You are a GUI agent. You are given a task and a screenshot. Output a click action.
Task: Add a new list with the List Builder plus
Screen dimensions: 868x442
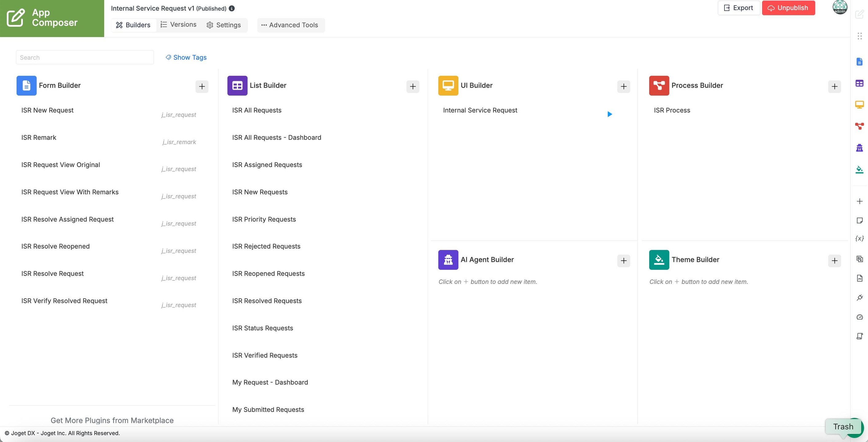(x=412, y=87)
